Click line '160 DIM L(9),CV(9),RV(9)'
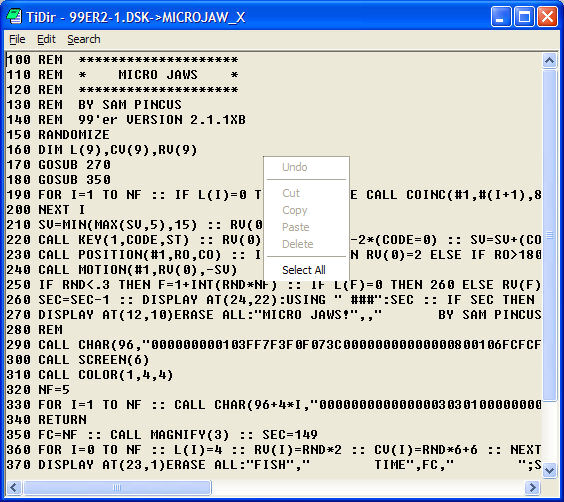 (102, 150)
